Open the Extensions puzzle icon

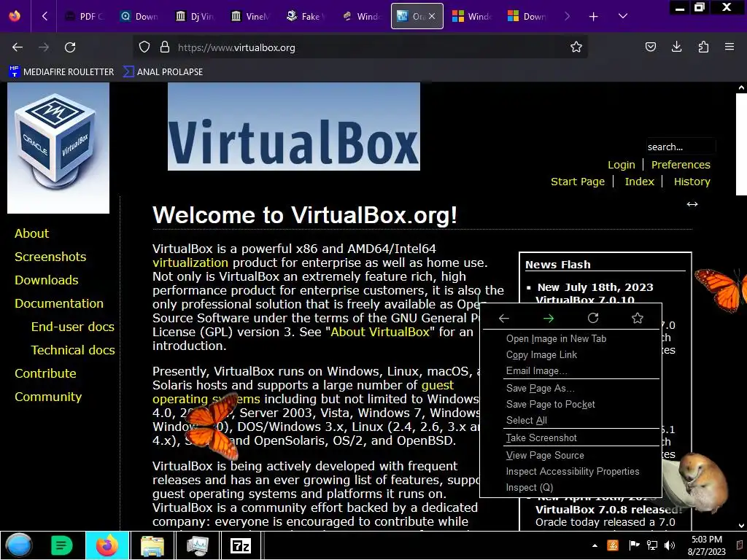(703, 47)
